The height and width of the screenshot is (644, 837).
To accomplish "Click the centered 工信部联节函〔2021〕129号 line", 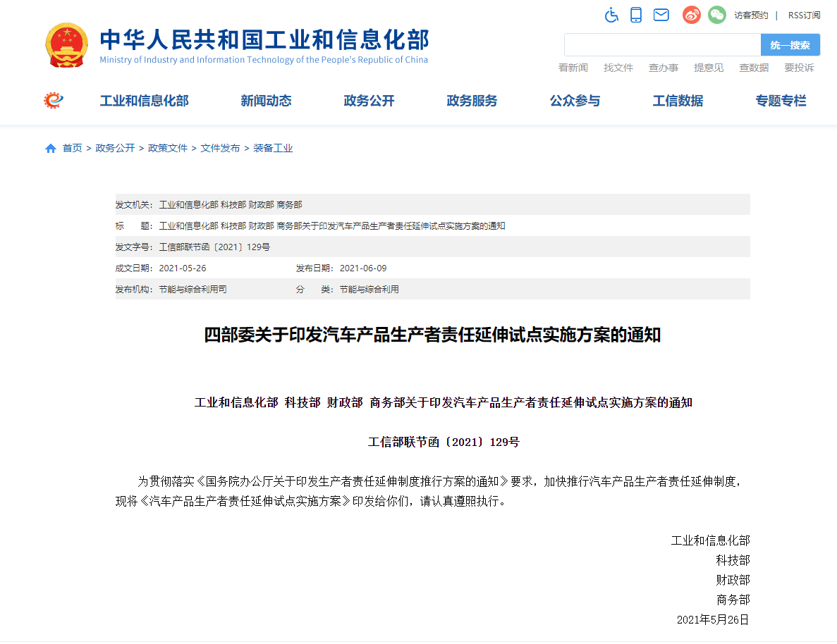I will tap(444, 442).
